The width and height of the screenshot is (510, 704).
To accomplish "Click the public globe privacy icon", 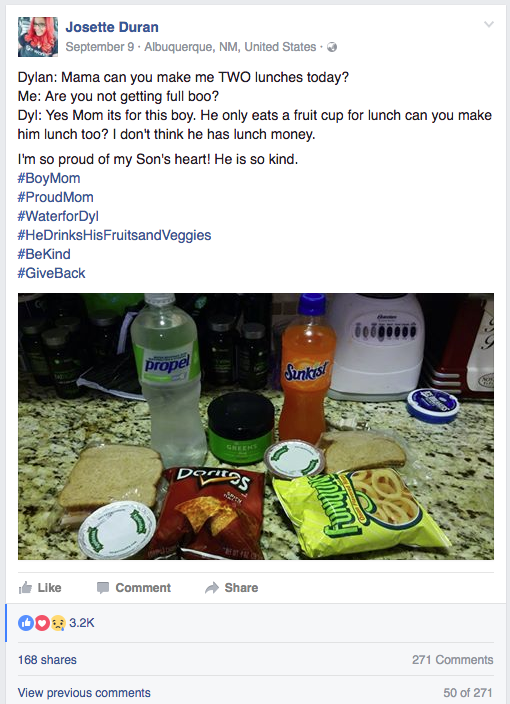I will (x=332, y=47).
